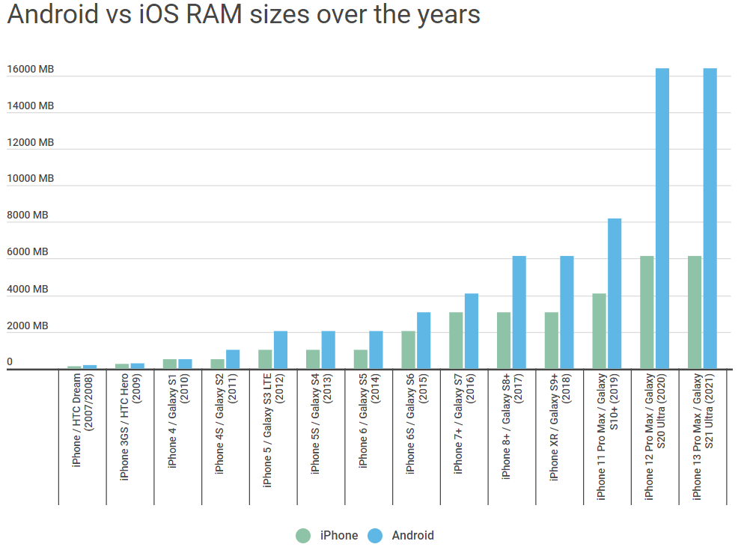Click the iPhone 5S green bar
The height and width of the screenshot is (553, 756).
point(312,359)
